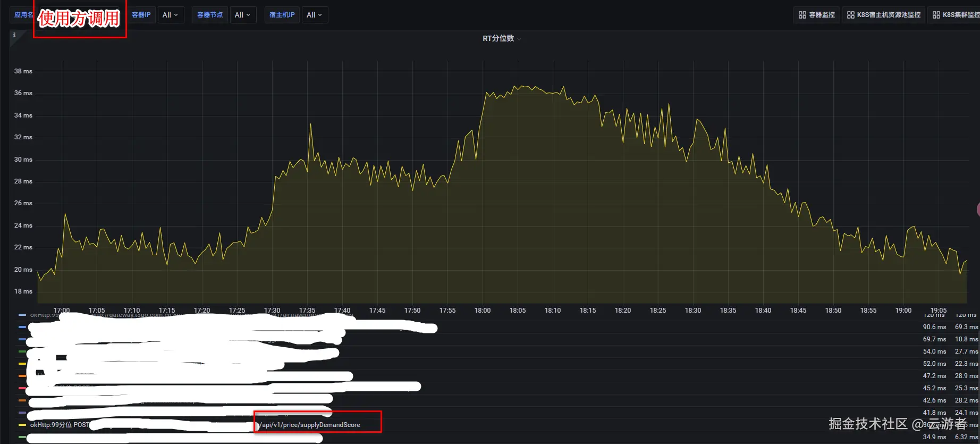
Task: Click grid icon beside 容器监控
Action: 802,15
